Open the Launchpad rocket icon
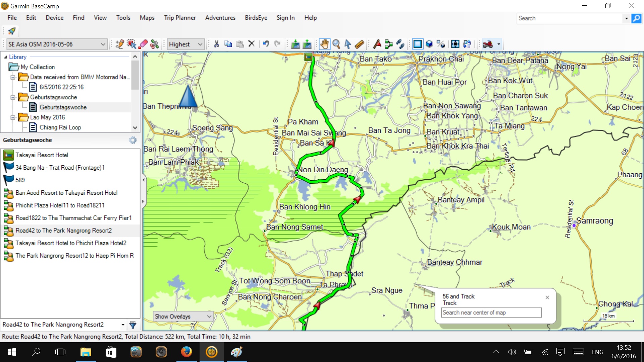This screenshot has height=362, width=644. point(12,31)
